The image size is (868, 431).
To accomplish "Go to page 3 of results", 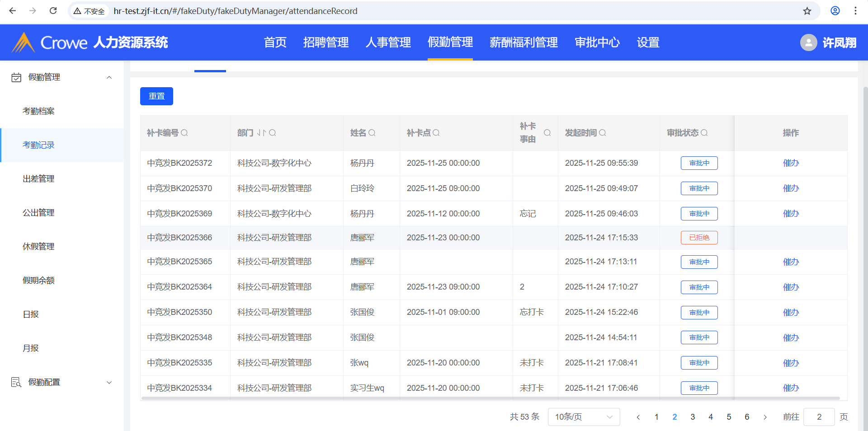I will (693, 417).
